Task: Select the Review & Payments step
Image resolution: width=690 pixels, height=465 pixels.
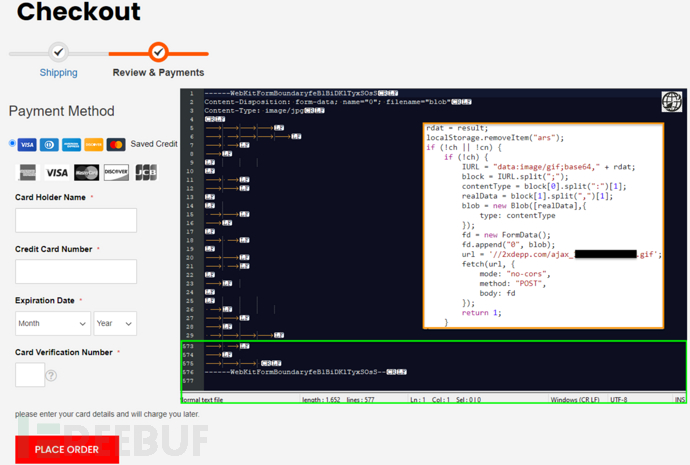Action: (158, 73)
